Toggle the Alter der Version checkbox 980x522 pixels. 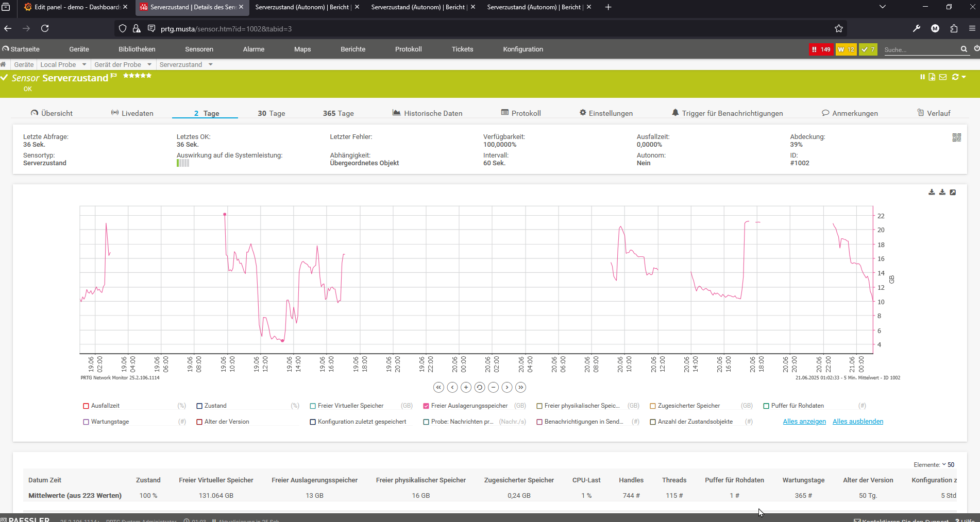pyautogui.click(x=199, y=422)
